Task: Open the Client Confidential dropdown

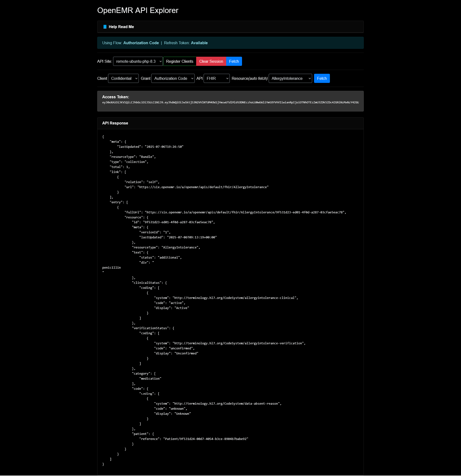Action: [x=123, y=78]
